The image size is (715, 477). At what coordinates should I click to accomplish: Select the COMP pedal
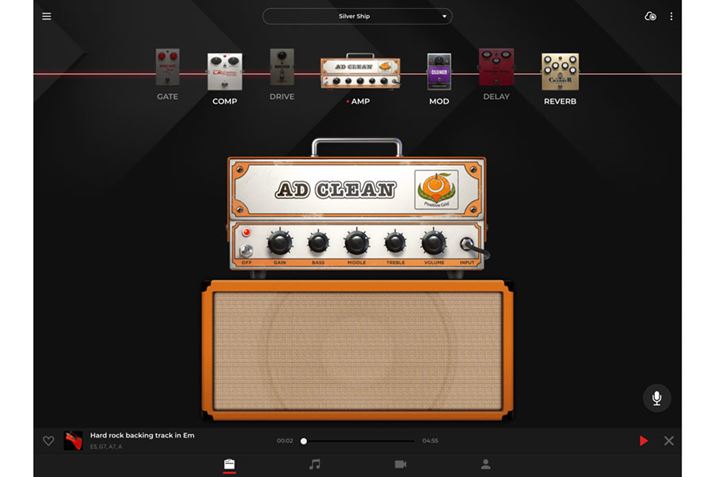point(224,72)
